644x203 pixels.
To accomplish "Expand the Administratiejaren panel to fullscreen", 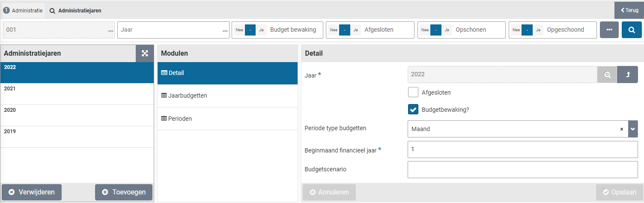I will (145, 54).
